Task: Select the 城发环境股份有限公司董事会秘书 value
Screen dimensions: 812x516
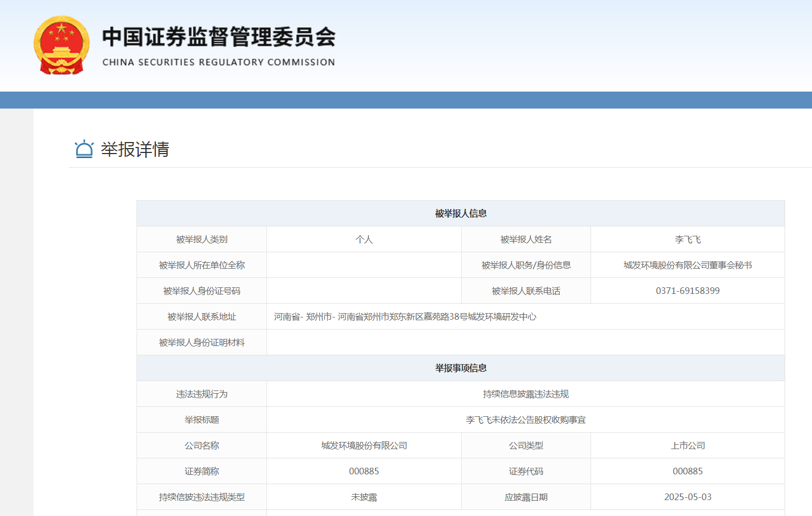Action: click(688, 265)
